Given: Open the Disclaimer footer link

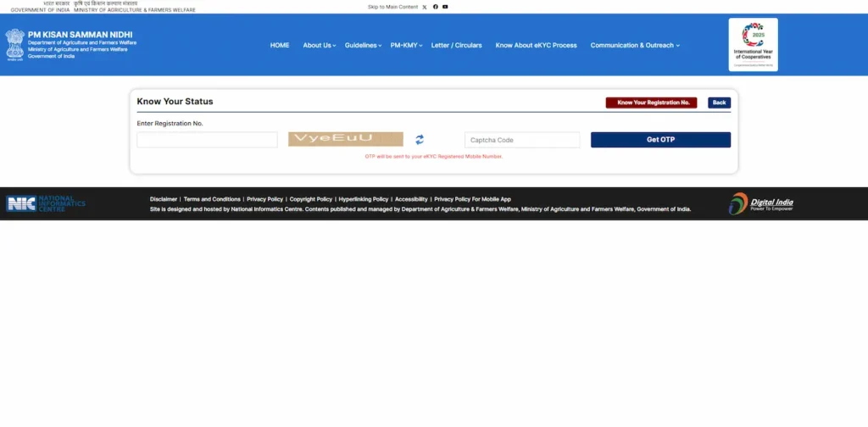Looking at the screenshot, I should click(x=164, y=199).
